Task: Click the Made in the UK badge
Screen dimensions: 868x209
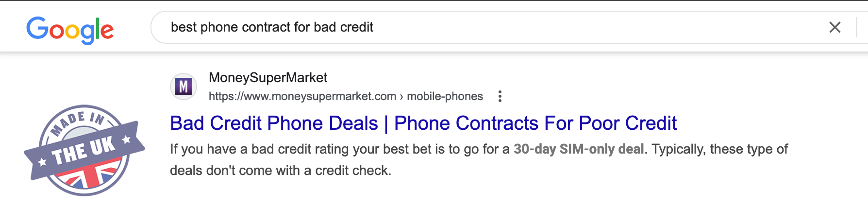Action: point(83,150)
